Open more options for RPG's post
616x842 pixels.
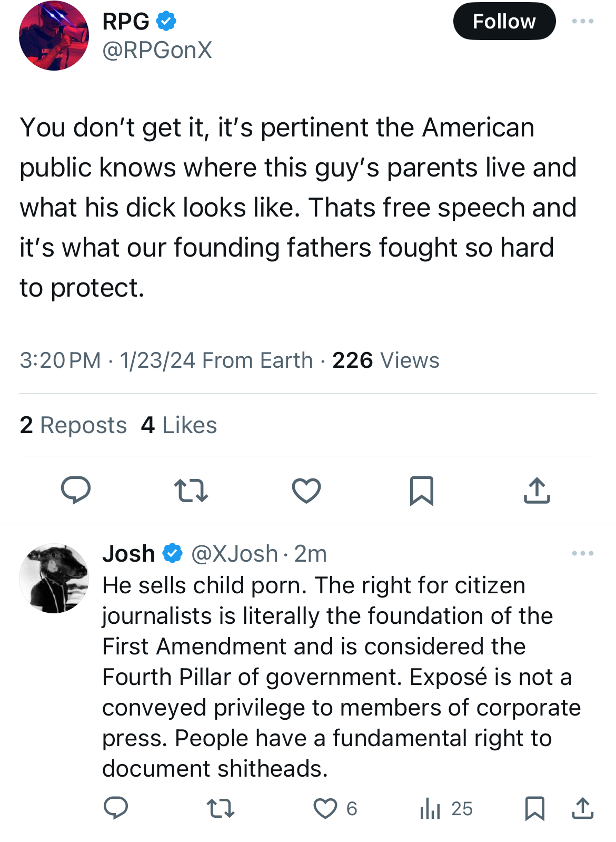(x=583, y=21)
